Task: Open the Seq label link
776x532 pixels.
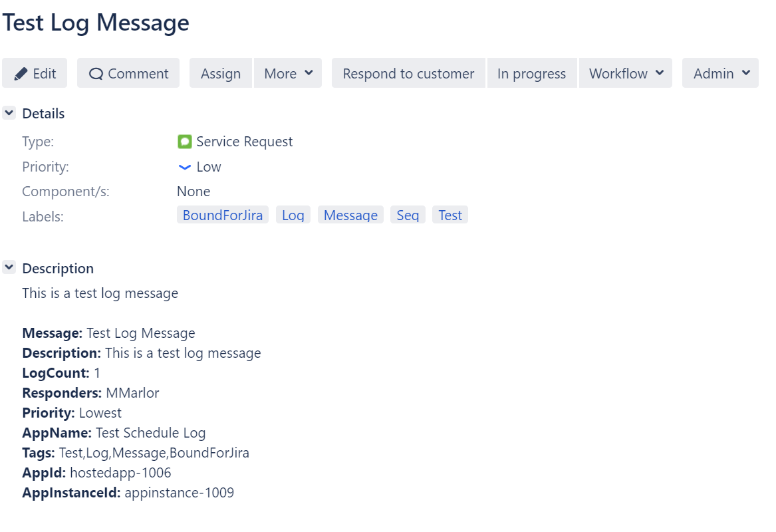Action: coord(407,214)
